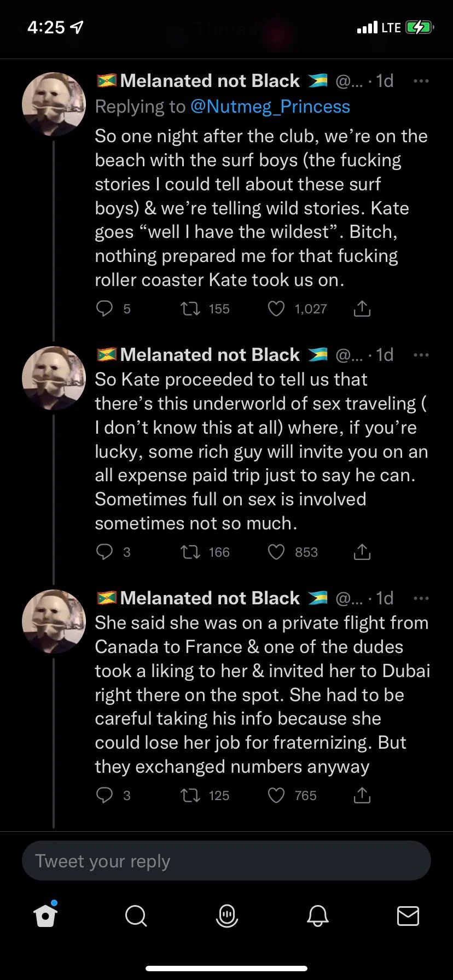
Task: Open the Notifications bell tab
Action: tap(317, 915)
